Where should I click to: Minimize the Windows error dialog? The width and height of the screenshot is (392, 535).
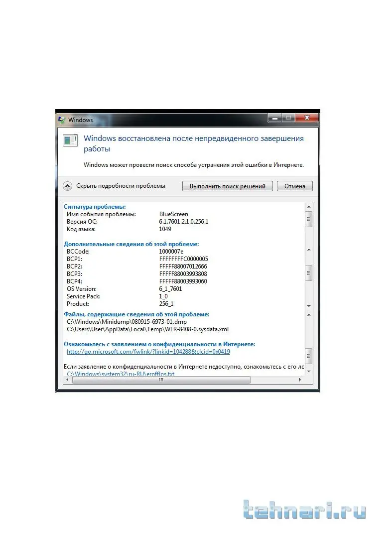tap(274, 118)
